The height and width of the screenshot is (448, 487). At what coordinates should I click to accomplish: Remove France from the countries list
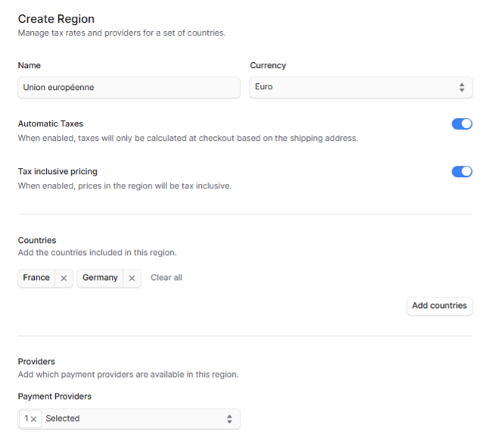(64, 278)
